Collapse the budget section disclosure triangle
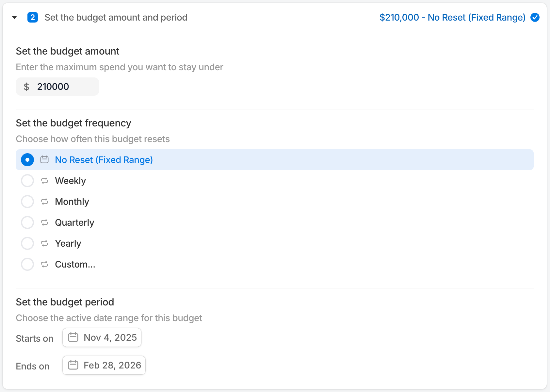550x392 pixels. 14,17
